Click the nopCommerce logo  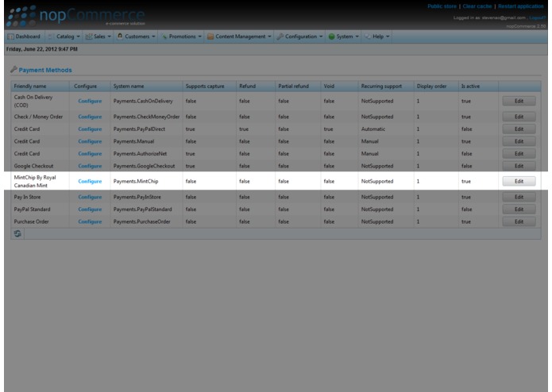point(75,15)
